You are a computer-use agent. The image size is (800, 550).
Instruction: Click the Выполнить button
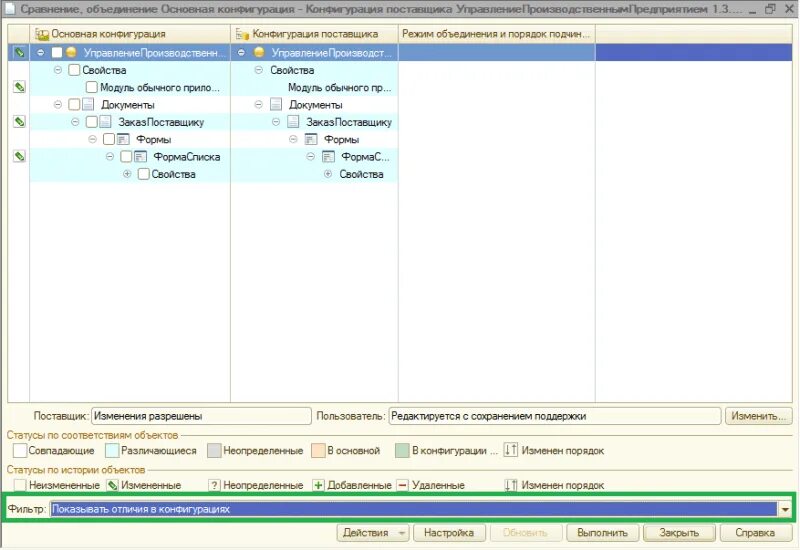602,533
